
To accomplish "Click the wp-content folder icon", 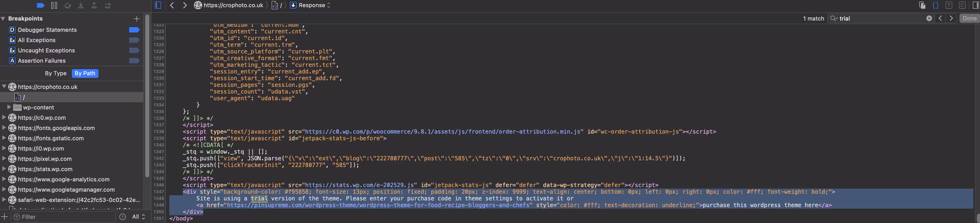I will [x=17, y=107].
